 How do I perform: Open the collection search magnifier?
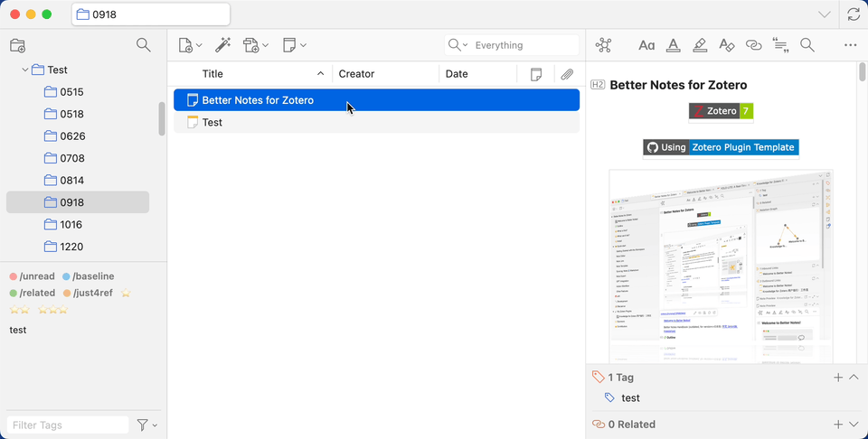tap(144, 45)
